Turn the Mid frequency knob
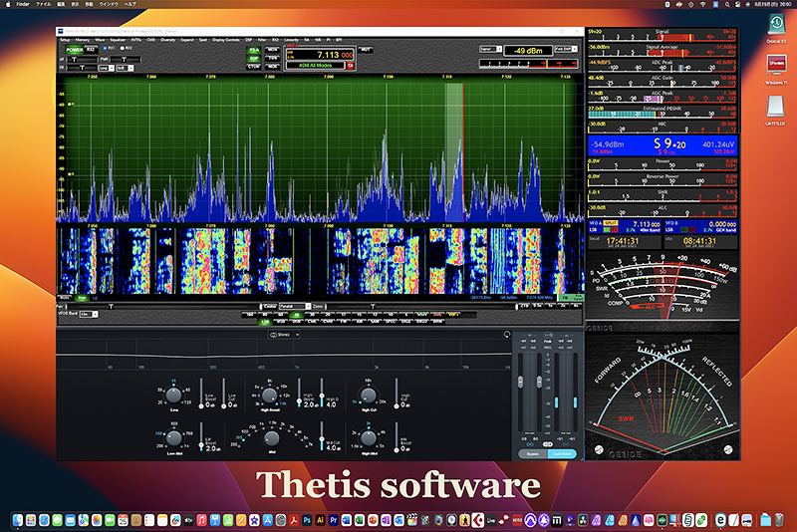The image size is (797, 532). tap(271, 438)
